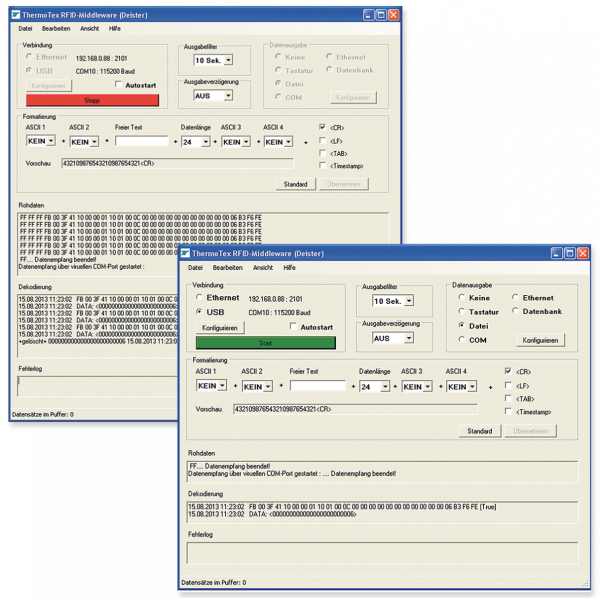Open Ansicht menu in front window
The image size is (600, 598).
(x=263, y=268)
